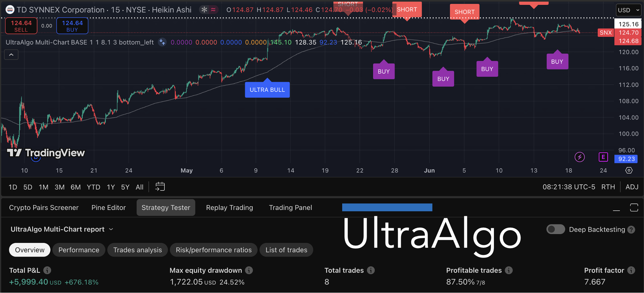The width and height of the screenshot is (644, 293).
Task: Set the chart range to 5D
Action: pos(28,187)
